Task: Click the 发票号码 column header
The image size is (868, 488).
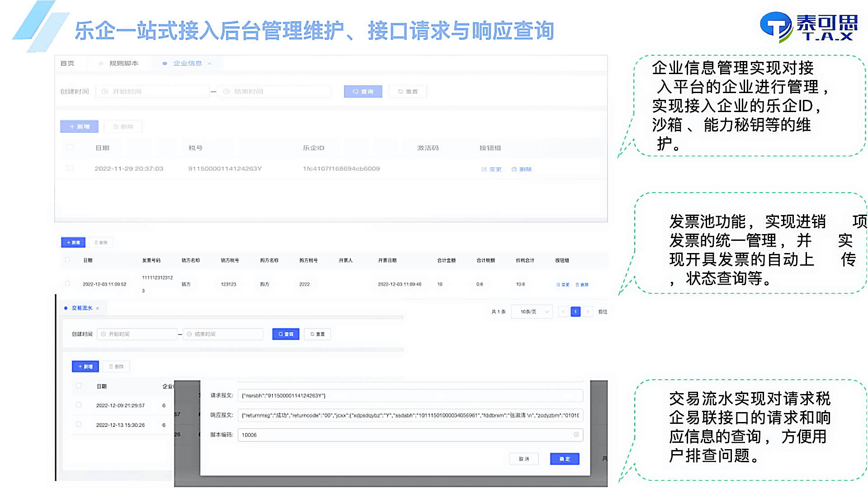Action: [x=151, y=260]
